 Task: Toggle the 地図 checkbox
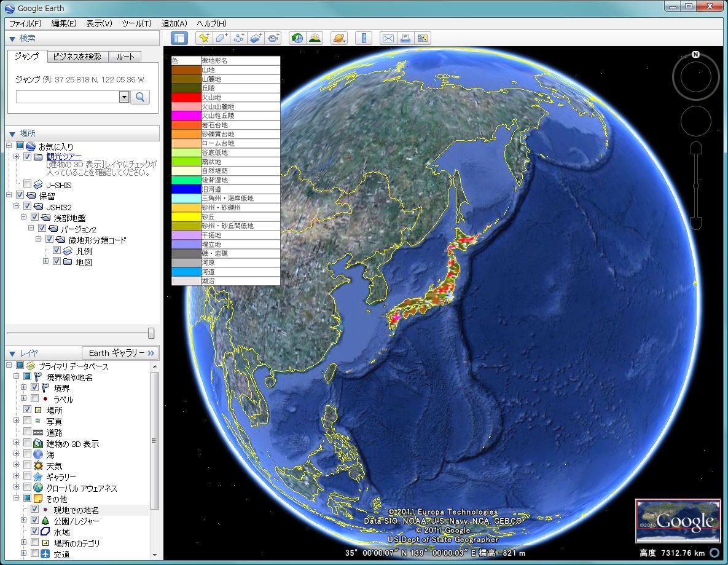[x=57, y=261]
